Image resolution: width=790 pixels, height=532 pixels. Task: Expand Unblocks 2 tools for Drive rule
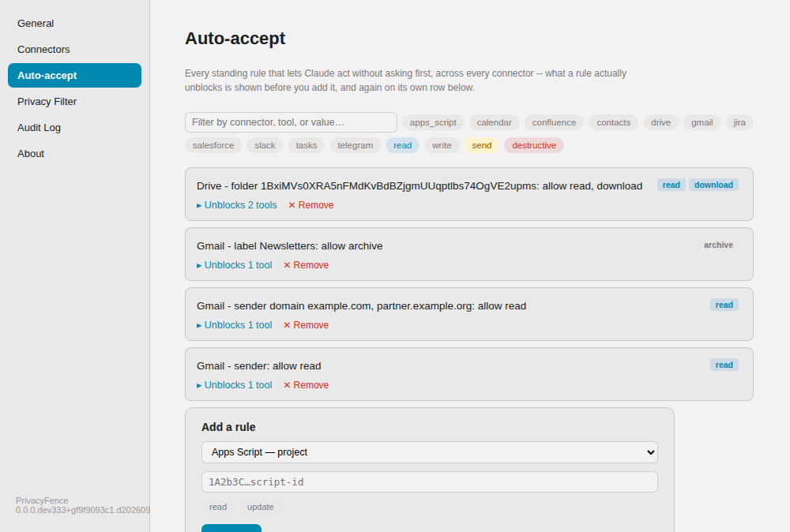click(x=237, y=205)
